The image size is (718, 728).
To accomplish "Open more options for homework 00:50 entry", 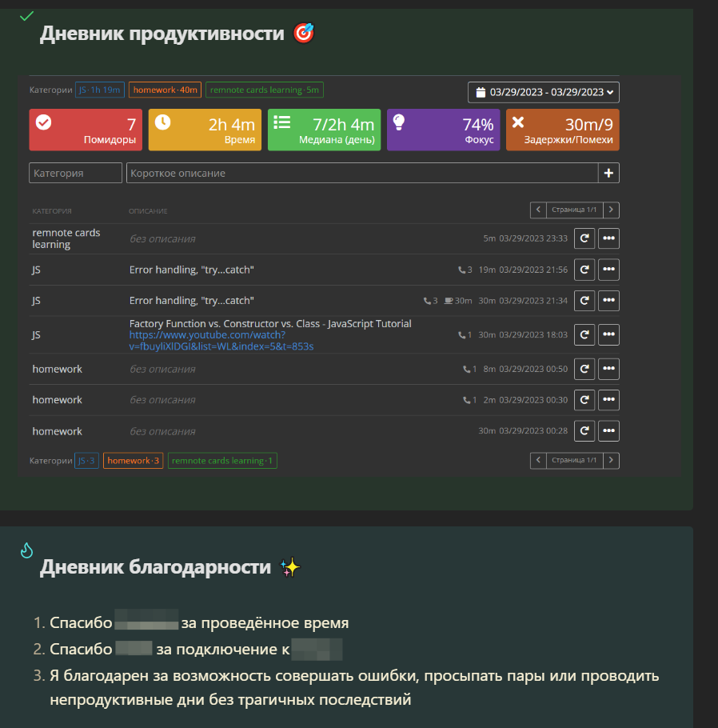I will point(608,369).
